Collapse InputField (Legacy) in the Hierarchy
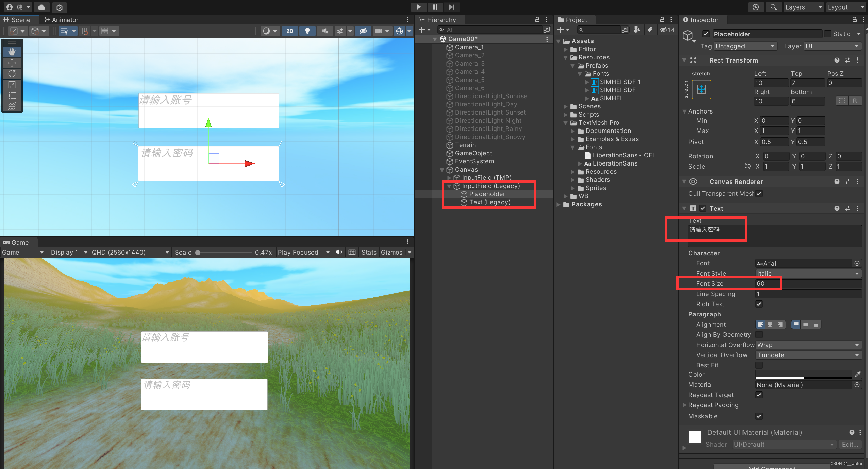This screenshot has width=868, height=469. (449, 186)
